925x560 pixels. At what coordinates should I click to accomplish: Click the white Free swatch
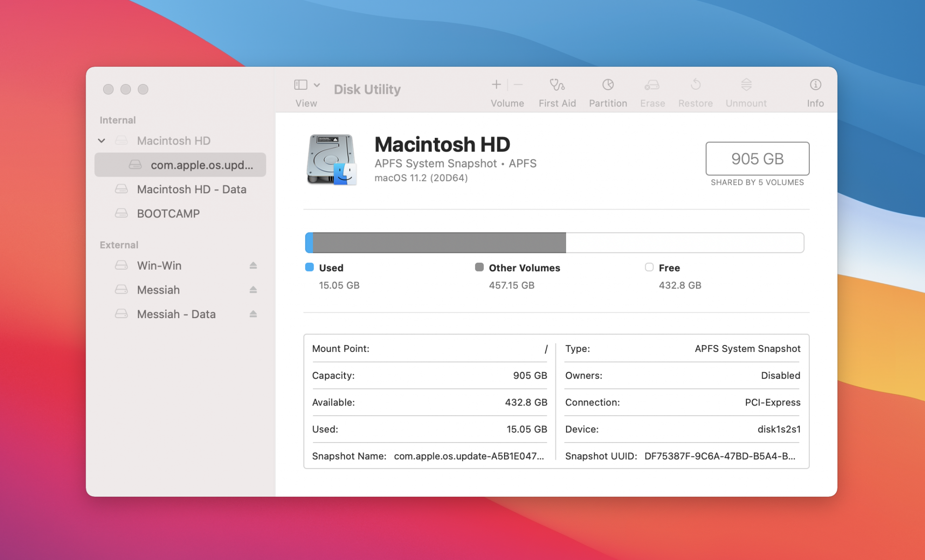tap(649, 267)
